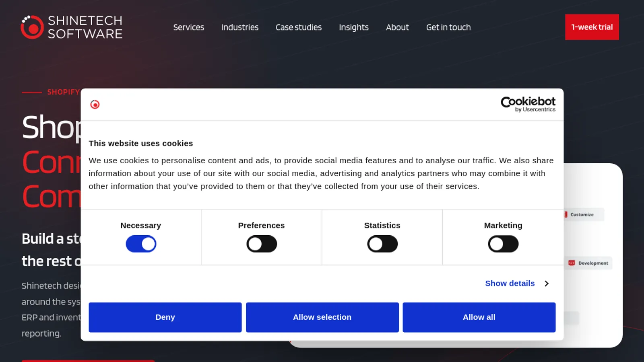Click Get in touch
The image size is (644, 362).
(448, 27)
